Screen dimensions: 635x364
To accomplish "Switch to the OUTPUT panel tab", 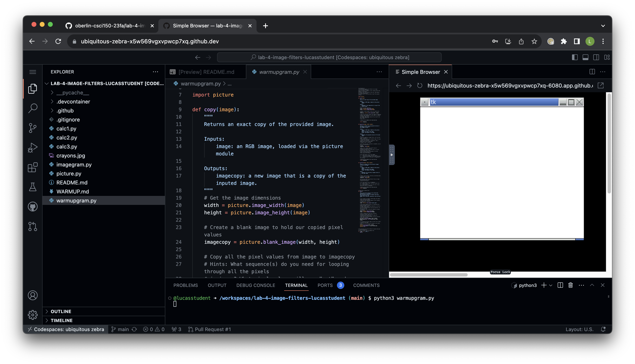I will 217,285.
